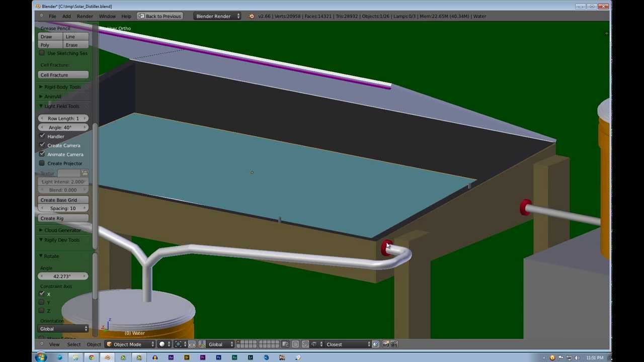This screenshot has width=644, height=362.
Task: Open the Object Mode dropdown
Action: (130, 344)
